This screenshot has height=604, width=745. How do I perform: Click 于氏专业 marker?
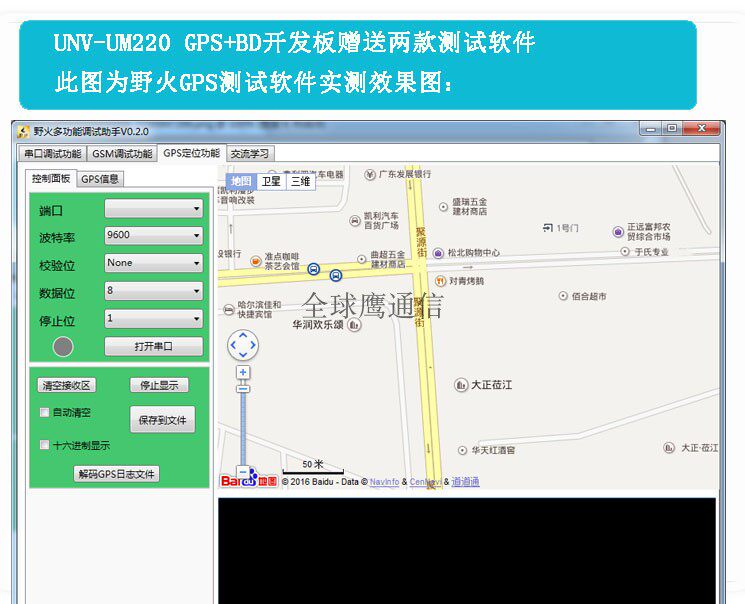pyautogui.click(x=625, y=251)
